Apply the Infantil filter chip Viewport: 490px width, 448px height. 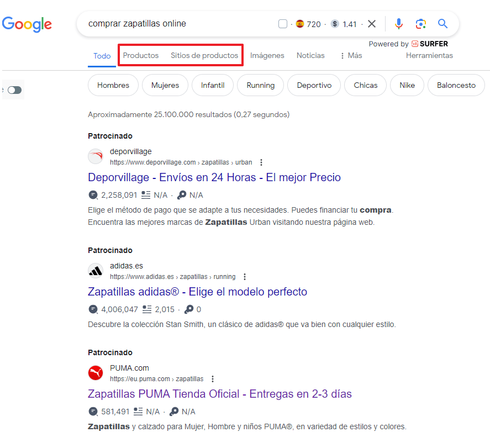213,85
